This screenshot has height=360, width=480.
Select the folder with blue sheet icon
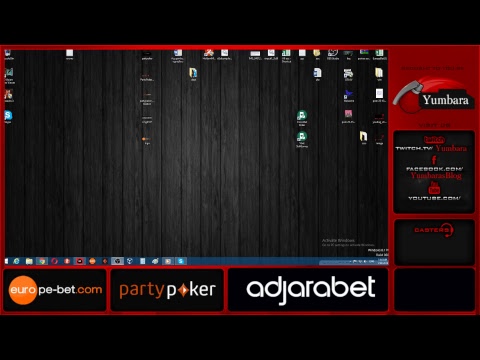pos(193,74)
